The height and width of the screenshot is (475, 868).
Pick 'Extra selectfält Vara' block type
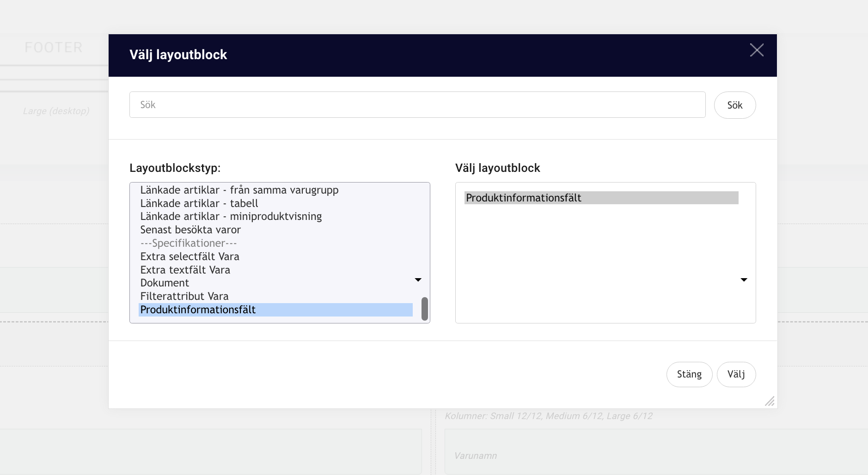[275, 256]
